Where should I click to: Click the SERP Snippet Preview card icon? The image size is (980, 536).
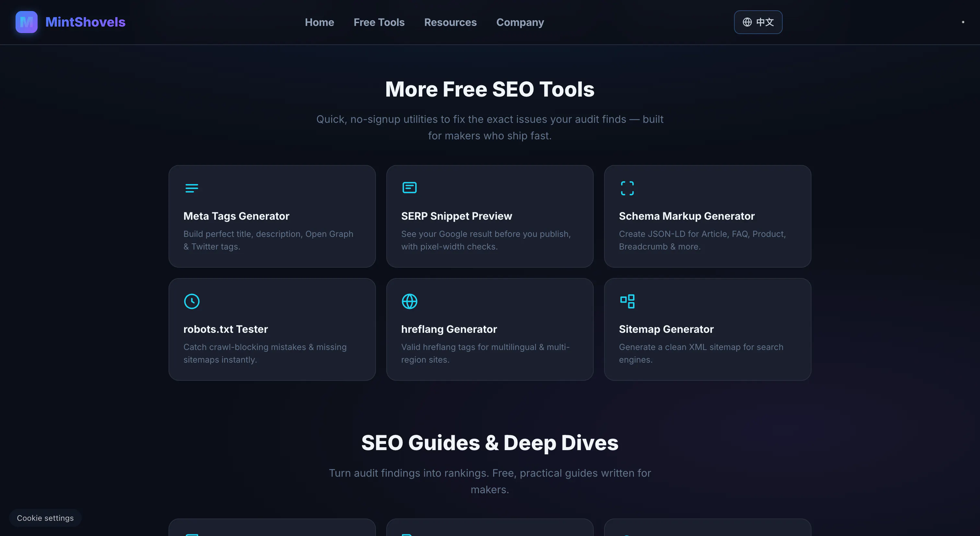pos(409,188)
